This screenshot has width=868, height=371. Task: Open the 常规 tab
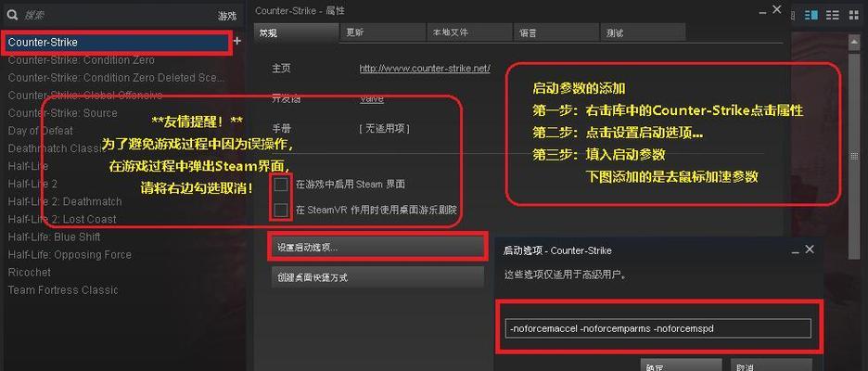296,32
